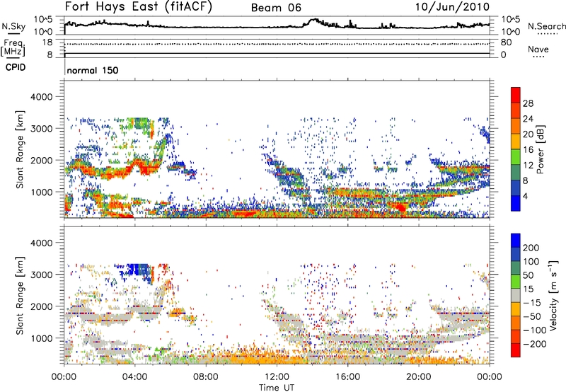The image size is (566, 392).
Task: Click the '18' frequency axis value
Action: (47, 42)
